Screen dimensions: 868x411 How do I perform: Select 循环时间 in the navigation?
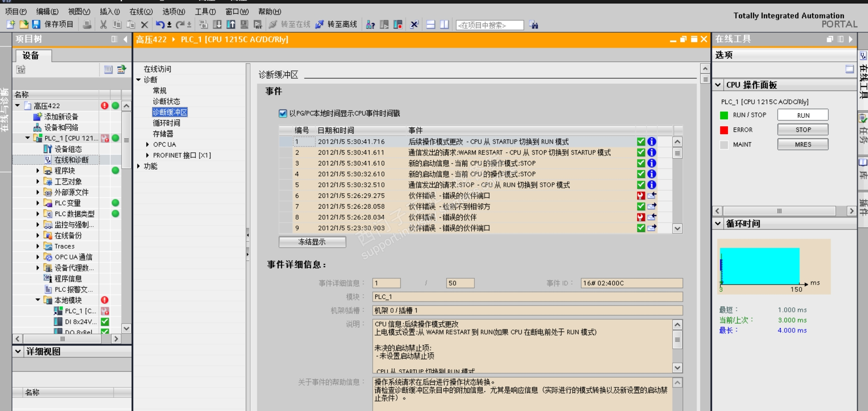[x=166, y=123]
